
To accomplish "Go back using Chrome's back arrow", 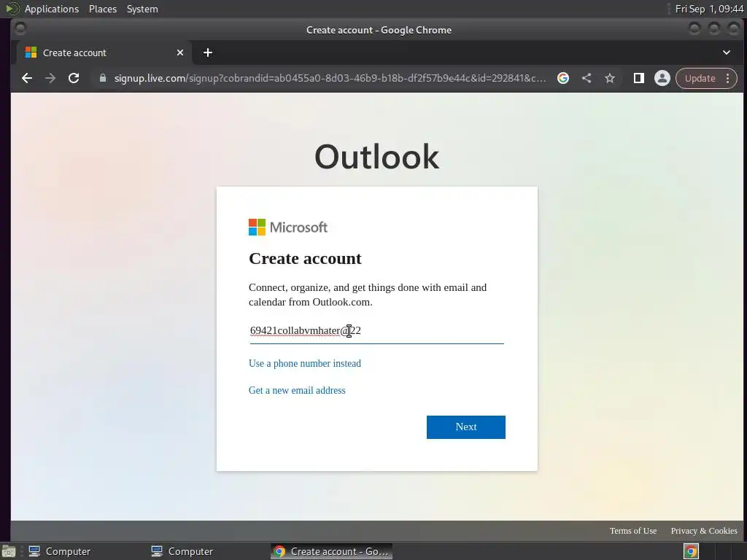I will point(27,78).
